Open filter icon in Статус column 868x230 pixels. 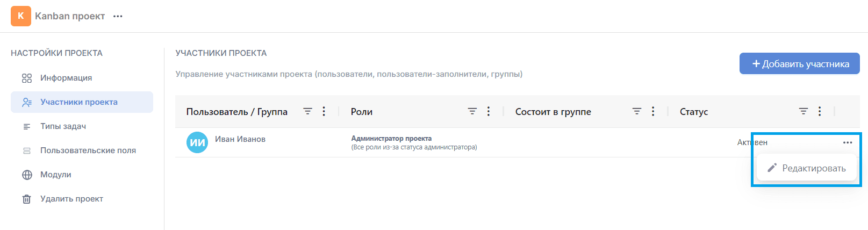coord(803,111)
